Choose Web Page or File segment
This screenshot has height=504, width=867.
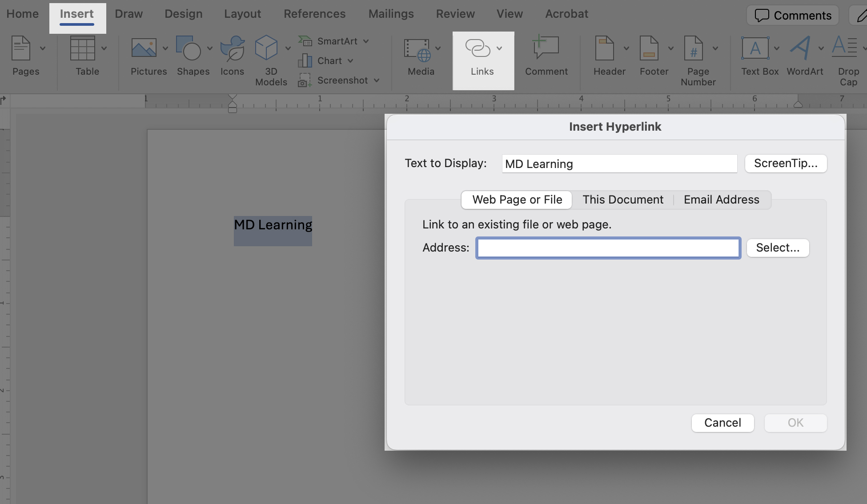[x=517, y=200]
